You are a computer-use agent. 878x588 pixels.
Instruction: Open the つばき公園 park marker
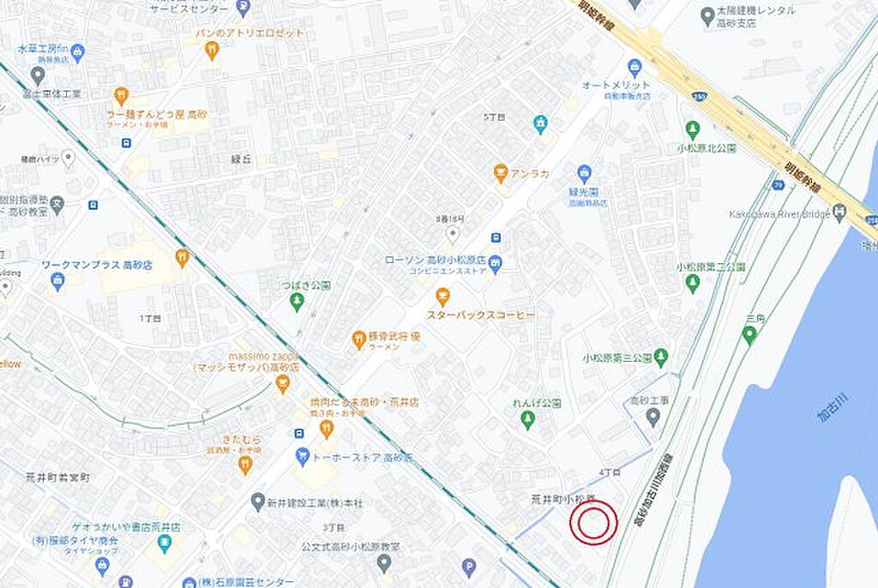pyautogui.click(x=298, y=303)
